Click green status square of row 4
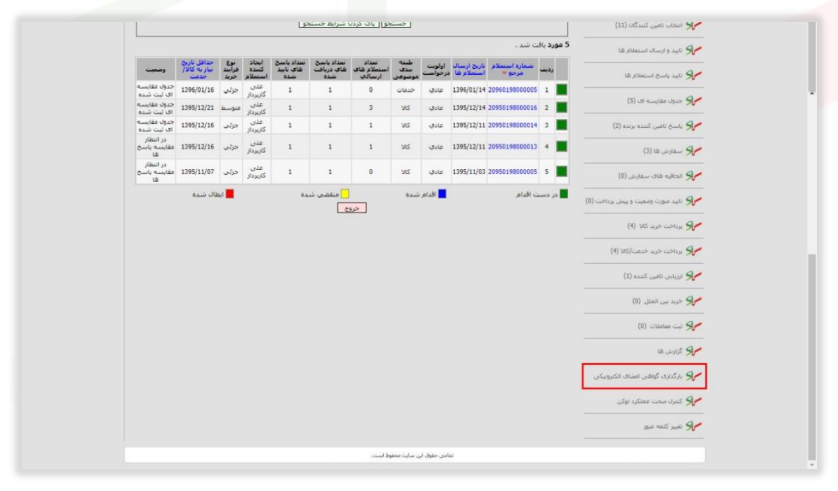The height and width of the screenshot is (491, 838). (x=562, y=146)
